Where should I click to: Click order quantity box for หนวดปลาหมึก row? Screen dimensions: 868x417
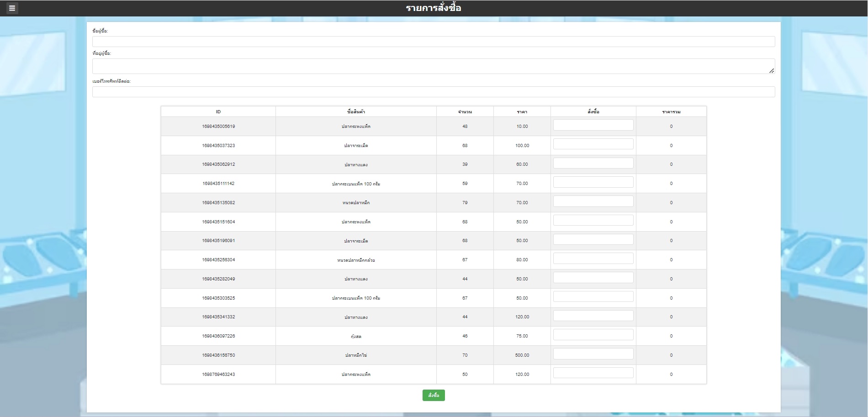pyautogui.click(x=593, y=201)
